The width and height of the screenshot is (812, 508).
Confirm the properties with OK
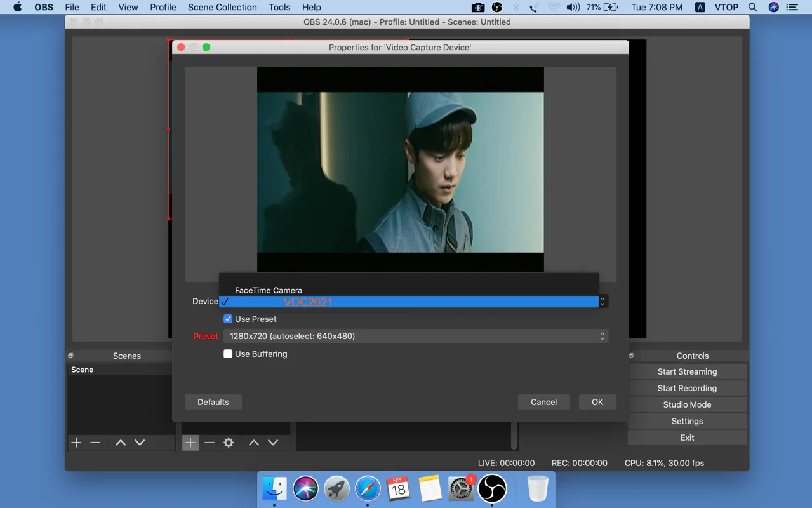tap(597, 402)
